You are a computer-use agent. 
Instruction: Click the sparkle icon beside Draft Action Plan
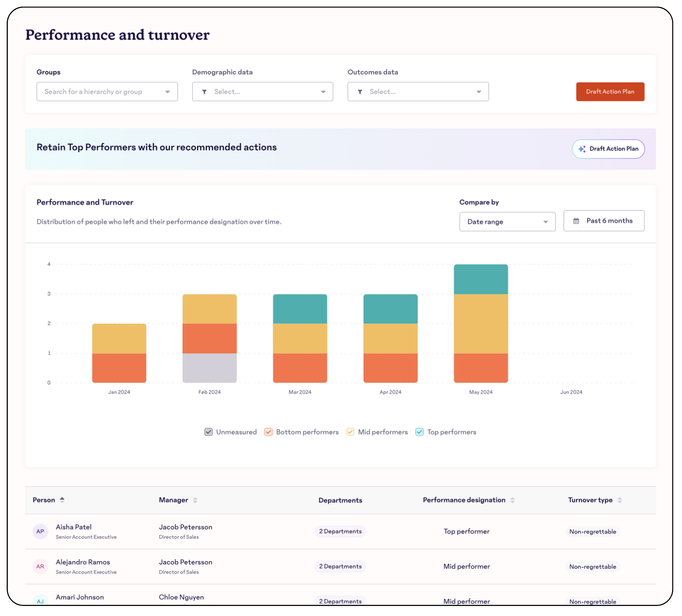582,149
